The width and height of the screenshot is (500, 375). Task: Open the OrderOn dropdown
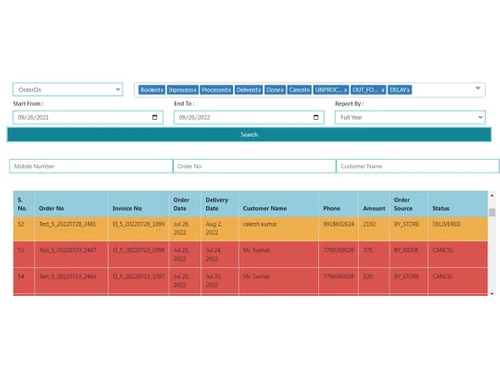click(x=68, y=90)
